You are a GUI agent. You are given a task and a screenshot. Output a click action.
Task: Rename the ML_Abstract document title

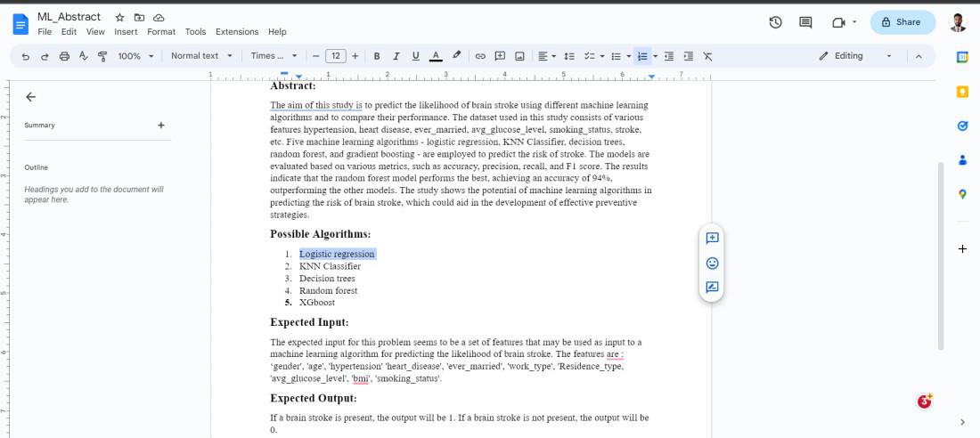(x=69, y=17)
